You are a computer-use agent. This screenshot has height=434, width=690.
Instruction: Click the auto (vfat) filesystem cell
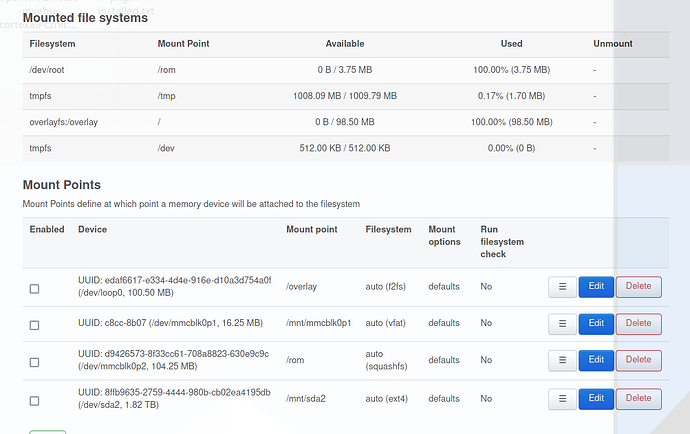[385, 323]
